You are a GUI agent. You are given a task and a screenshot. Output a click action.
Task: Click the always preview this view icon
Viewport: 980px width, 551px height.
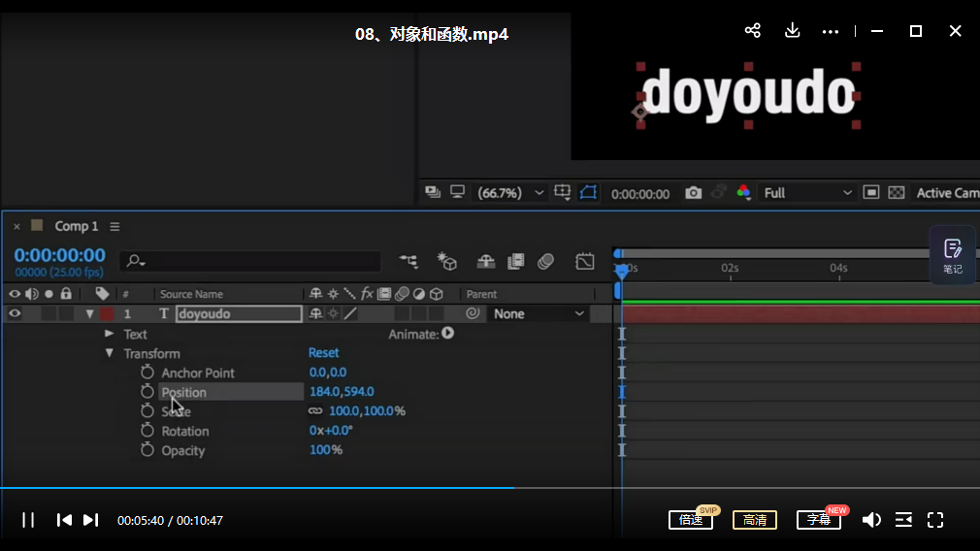(433, 192)
